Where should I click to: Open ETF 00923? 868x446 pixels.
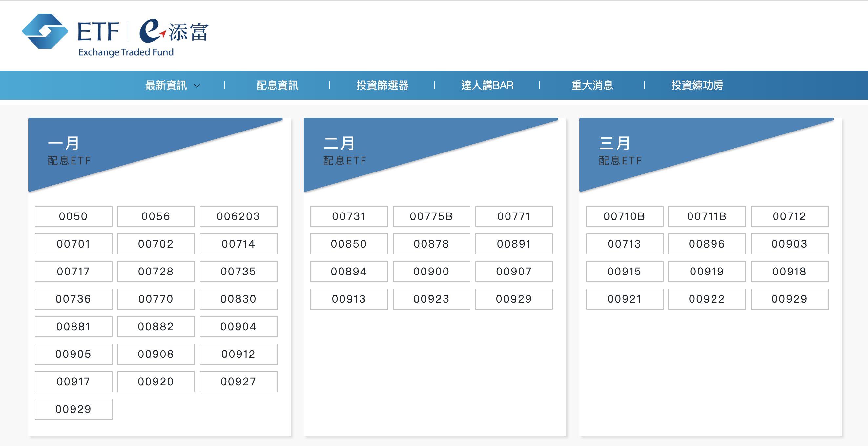click(x=432, y=299)
